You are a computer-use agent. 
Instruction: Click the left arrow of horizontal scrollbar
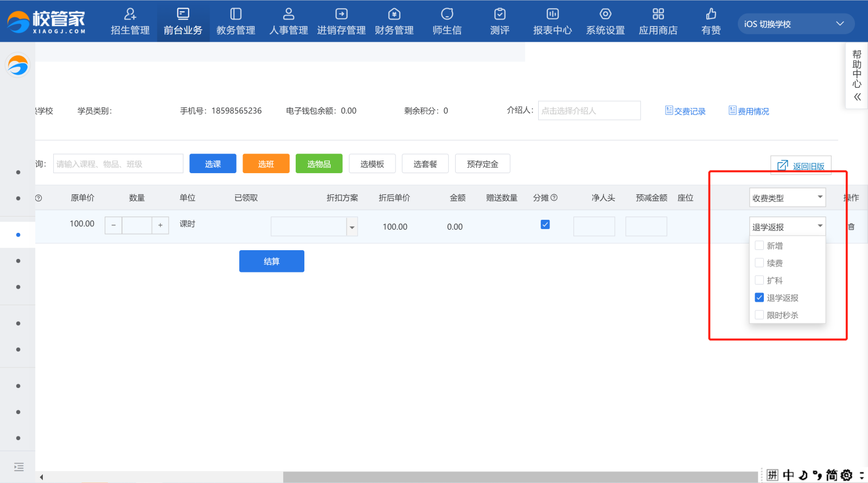41,477
